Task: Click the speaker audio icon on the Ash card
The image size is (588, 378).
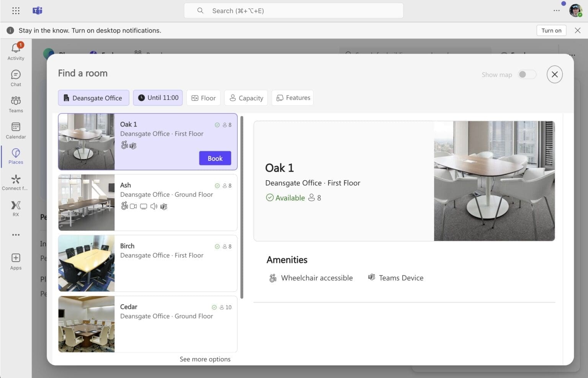Action: (154, 206)
